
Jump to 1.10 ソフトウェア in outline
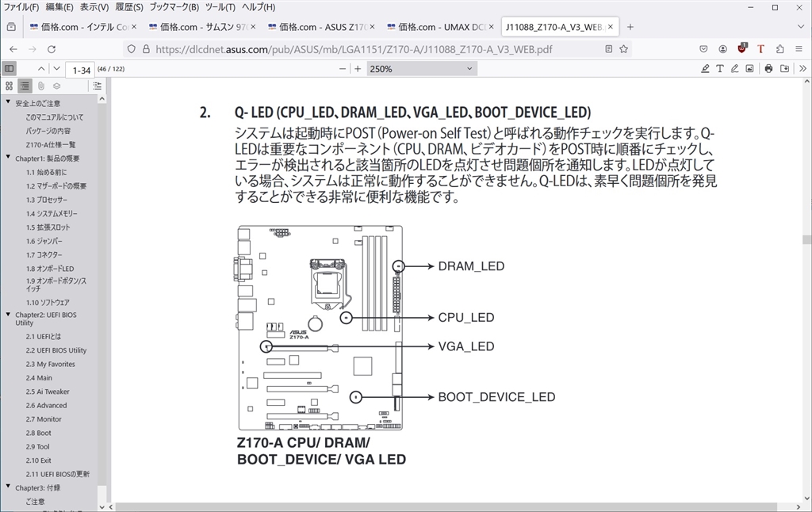click(48, 303)
